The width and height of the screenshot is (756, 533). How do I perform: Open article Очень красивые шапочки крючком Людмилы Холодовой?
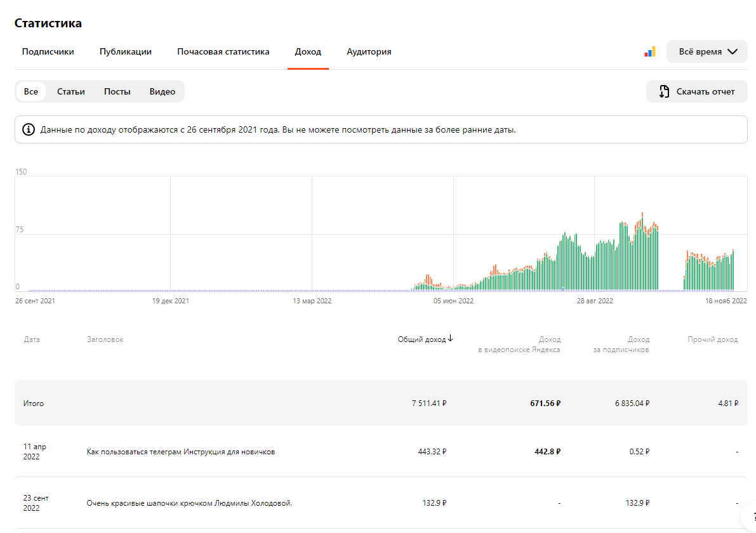190,503
